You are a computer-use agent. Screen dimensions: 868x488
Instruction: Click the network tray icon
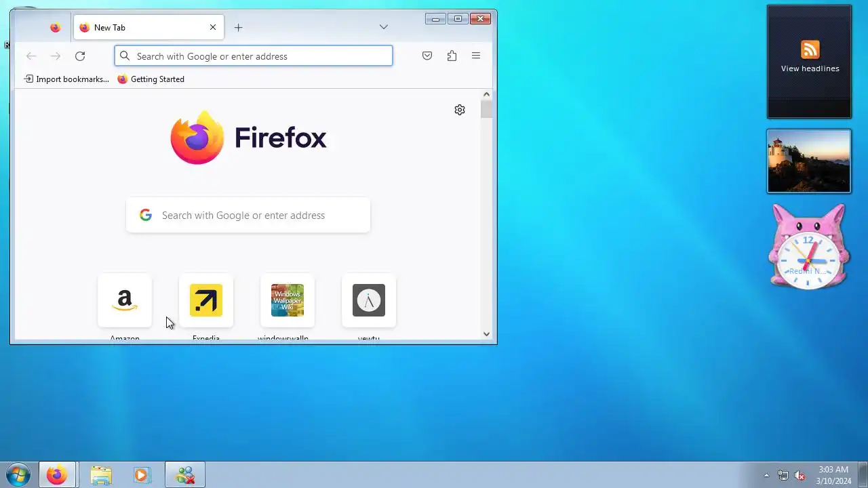[783, 475]
